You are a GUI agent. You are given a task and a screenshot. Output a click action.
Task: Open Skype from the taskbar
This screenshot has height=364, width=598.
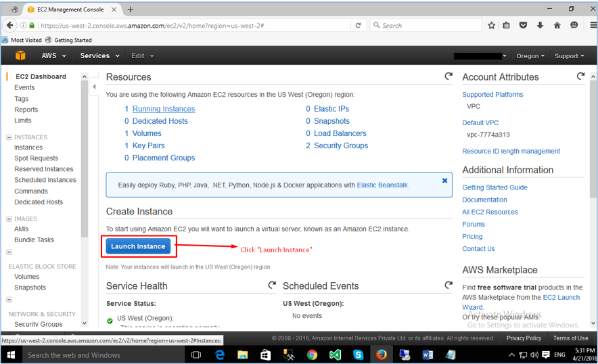point(358,355)
